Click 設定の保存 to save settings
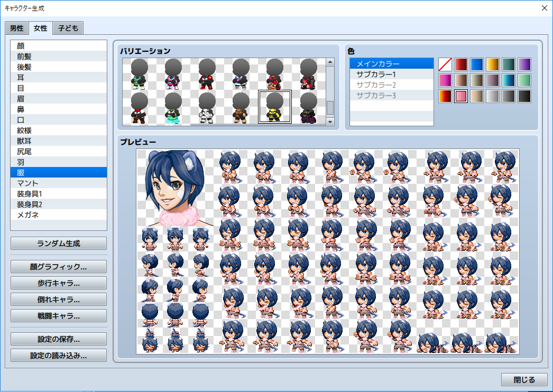Image resolution: width=553 pixels, height=392 pixels. (58, 339)
